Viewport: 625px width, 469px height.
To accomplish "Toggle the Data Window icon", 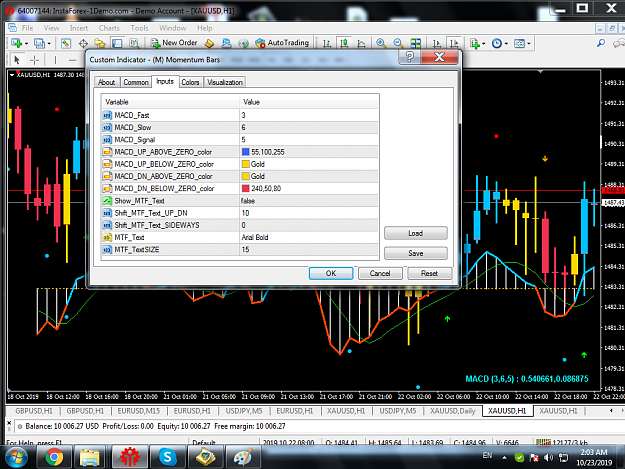I will (x=83, y=43).
